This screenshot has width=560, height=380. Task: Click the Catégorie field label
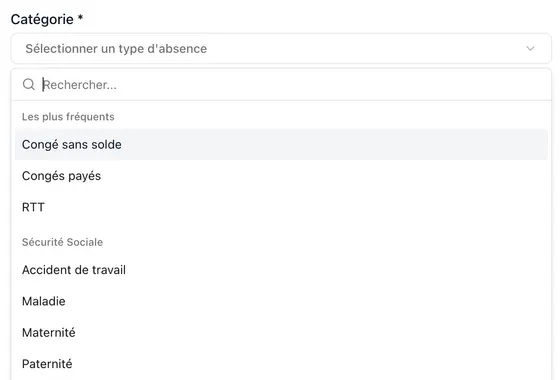[42, 19]
